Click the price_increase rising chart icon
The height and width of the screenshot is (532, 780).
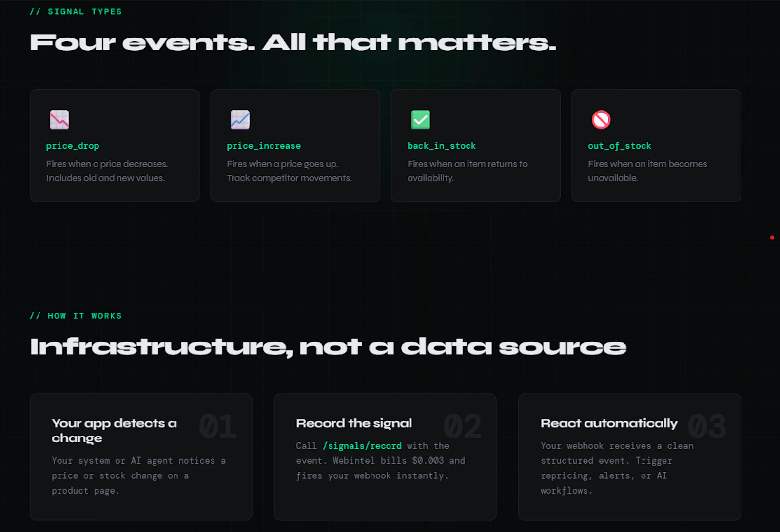point(240,119)
